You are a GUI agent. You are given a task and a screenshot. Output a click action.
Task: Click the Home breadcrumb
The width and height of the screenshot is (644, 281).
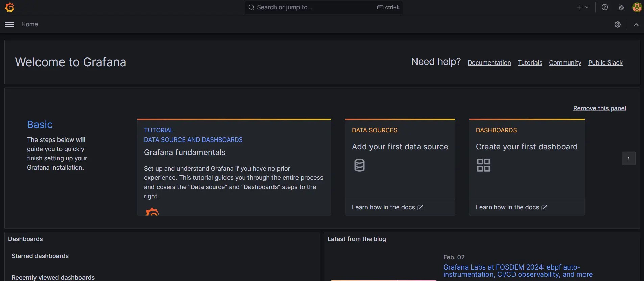[29, 24]
